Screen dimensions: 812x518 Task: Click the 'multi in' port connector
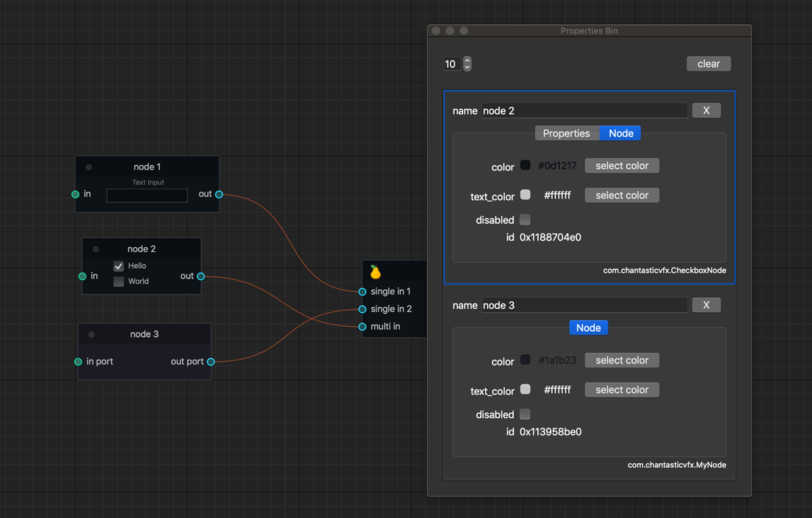tap(363, 326)
